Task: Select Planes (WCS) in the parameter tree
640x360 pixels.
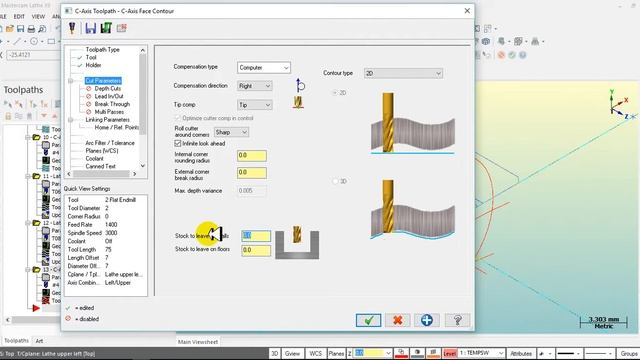Action: point(102,151)
